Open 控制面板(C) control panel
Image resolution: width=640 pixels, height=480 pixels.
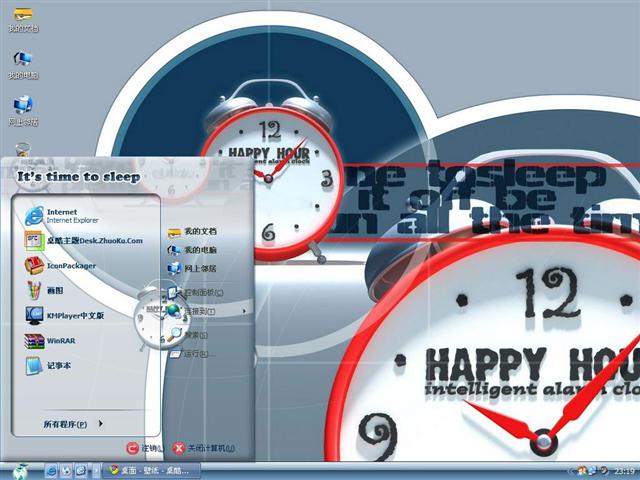pyautogui.click(x=195, y=292)
